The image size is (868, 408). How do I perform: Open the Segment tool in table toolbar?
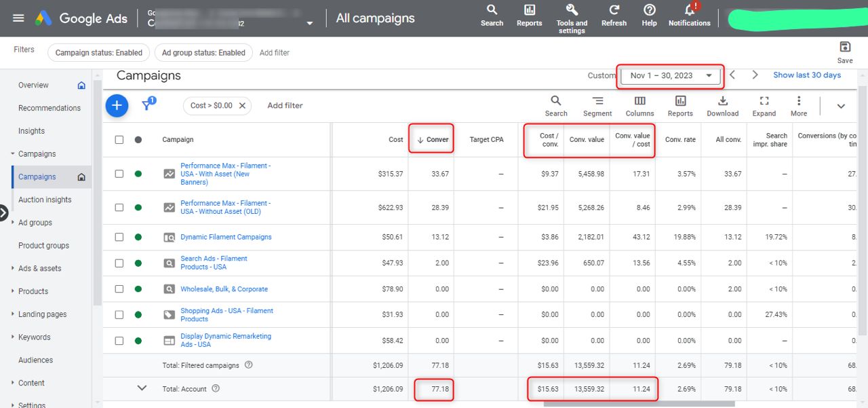pyautogui.click(x=597, y=106)
